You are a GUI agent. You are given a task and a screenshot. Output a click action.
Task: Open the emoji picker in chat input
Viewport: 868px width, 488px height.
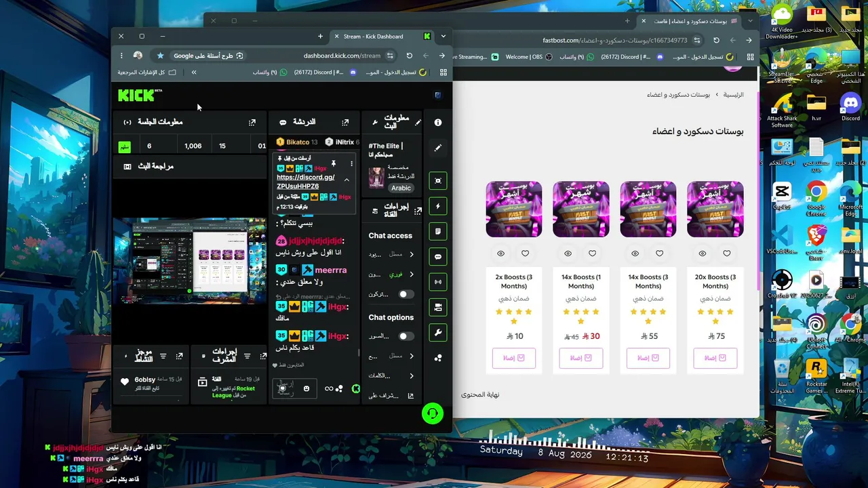click(x=307, y=388)
